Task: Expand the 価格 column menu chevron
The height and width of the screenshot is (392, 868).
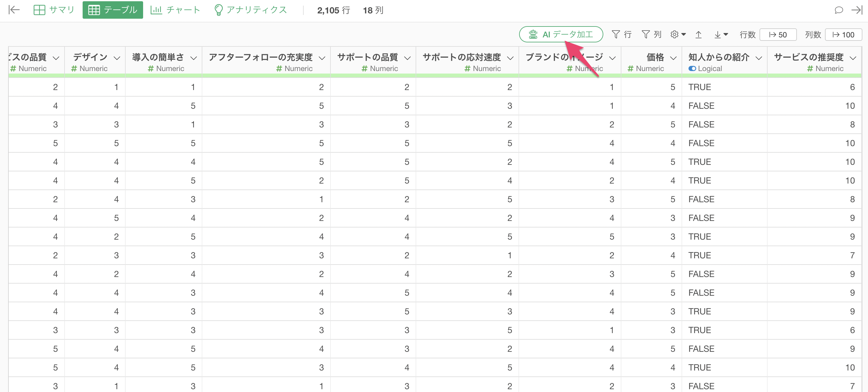Action: [x=673, y=58]
